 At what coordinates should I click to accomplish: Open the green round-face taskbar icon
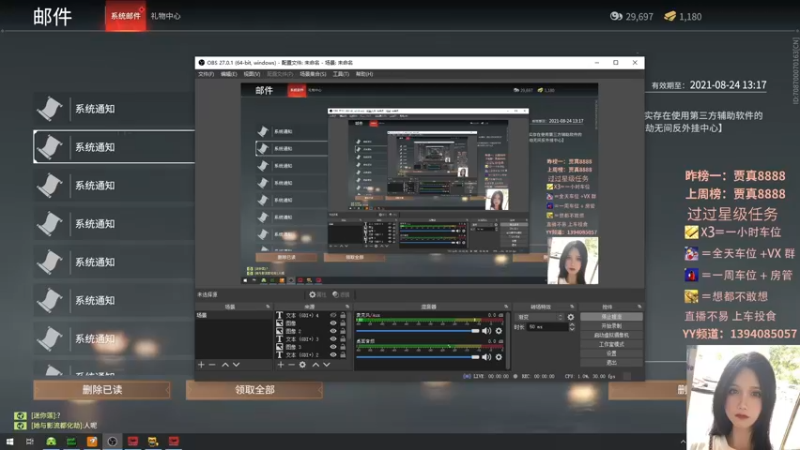point(51,441)
